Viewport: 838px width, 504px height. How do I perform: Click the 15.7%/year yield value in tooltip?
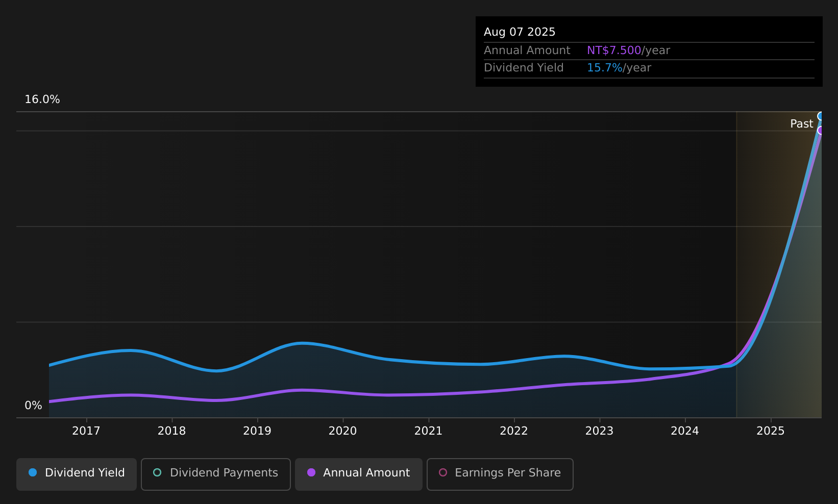619,68
